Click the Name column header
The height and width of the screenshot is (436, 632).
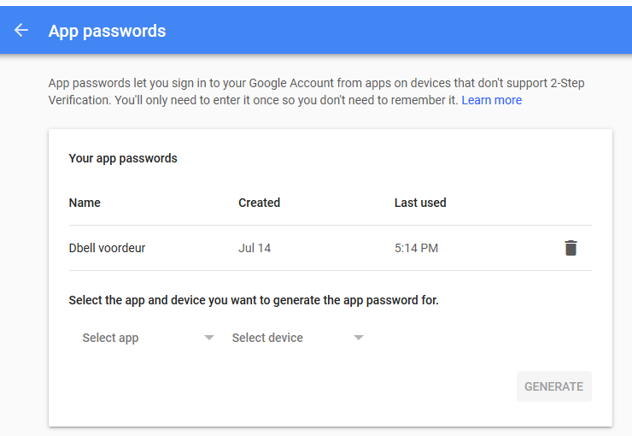pos(85,202)
